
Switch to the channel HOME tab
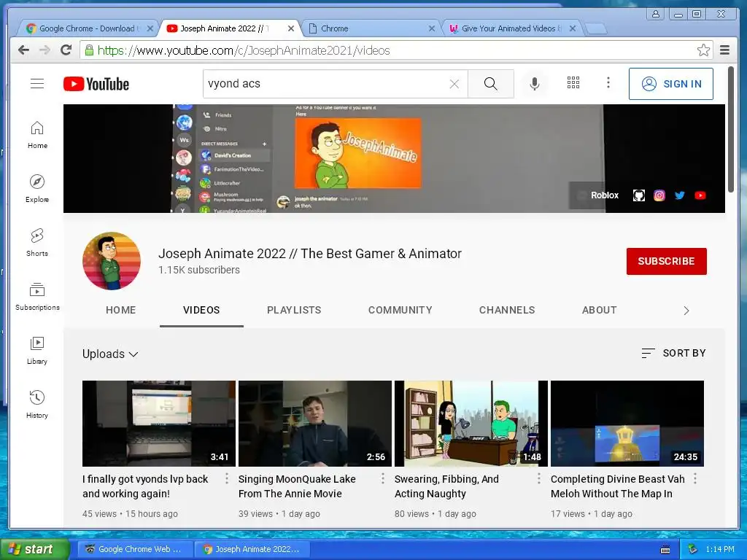(121, 310)
